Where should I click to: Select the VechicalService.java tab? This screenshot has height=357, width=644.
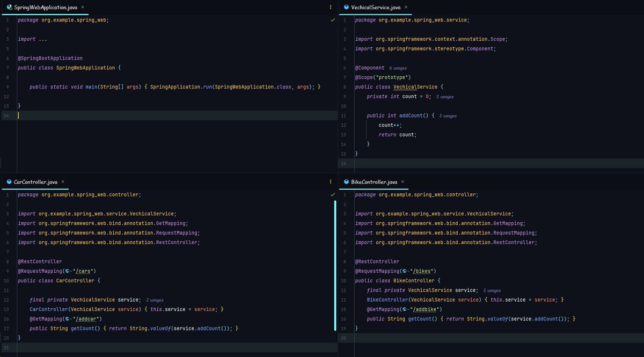[x=376, y=8]
